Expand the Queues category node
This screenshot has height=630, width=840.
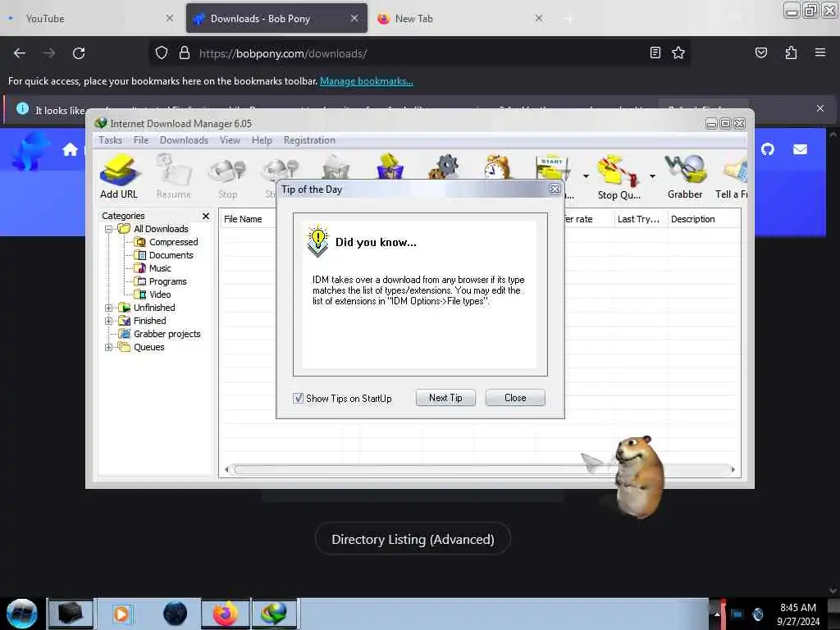(x=109, y=347)
